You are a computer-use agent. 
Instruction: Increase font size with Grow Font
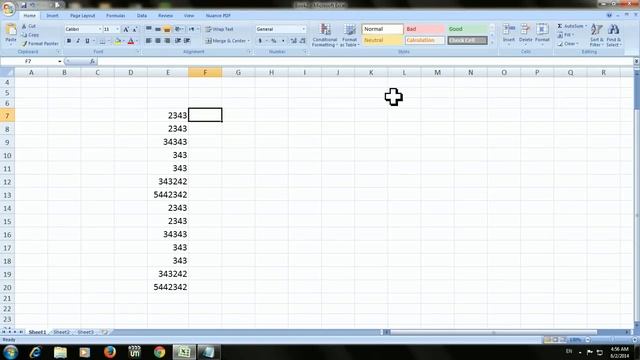click(126, 29)
